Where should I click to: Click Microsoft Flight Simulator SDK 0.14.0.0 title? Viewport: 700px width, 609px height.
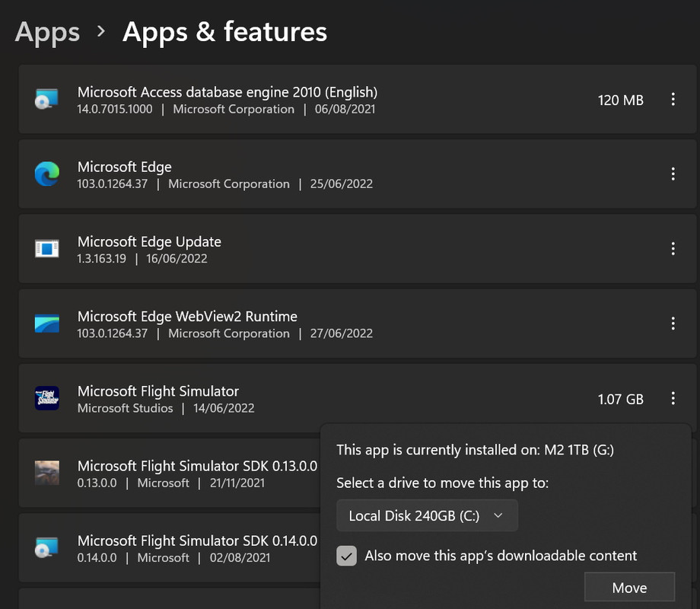[197, 540]
